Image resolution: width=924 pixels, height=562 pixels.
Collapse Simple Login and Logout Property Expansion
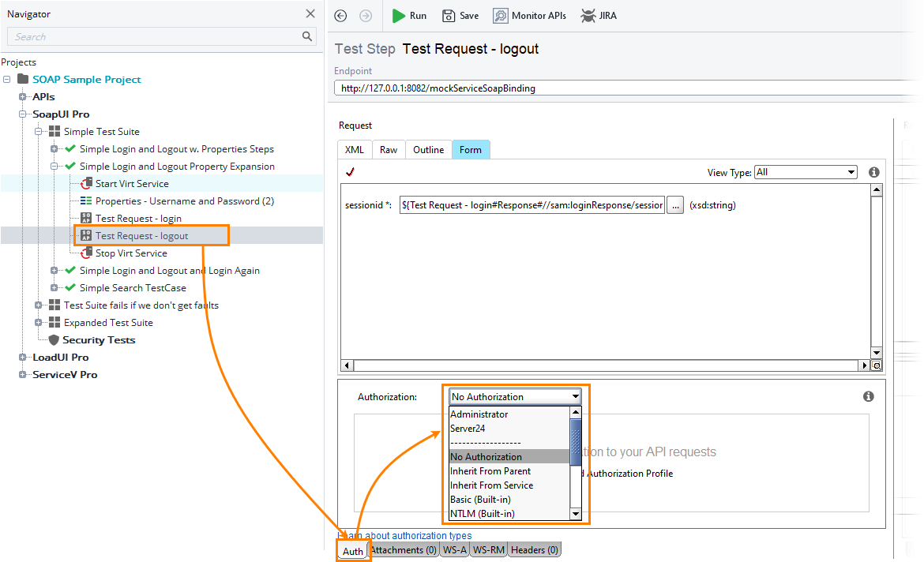[54, 166]
